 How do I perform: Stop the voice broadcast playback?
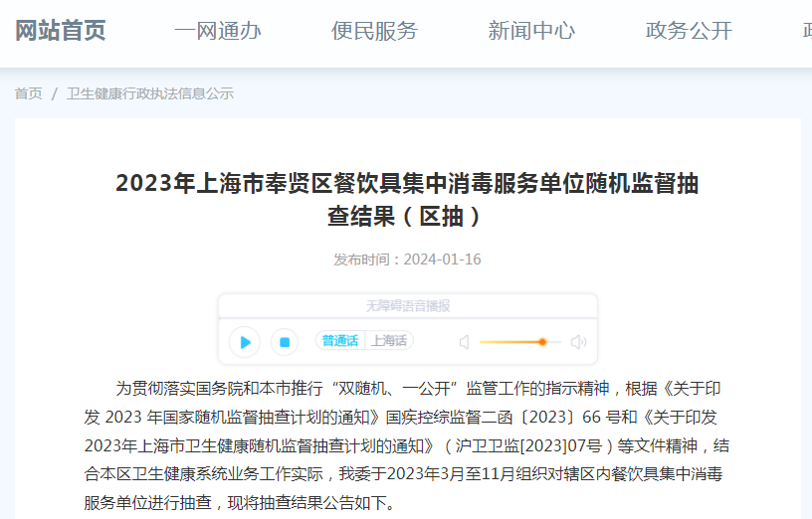(x=284, y=342)
